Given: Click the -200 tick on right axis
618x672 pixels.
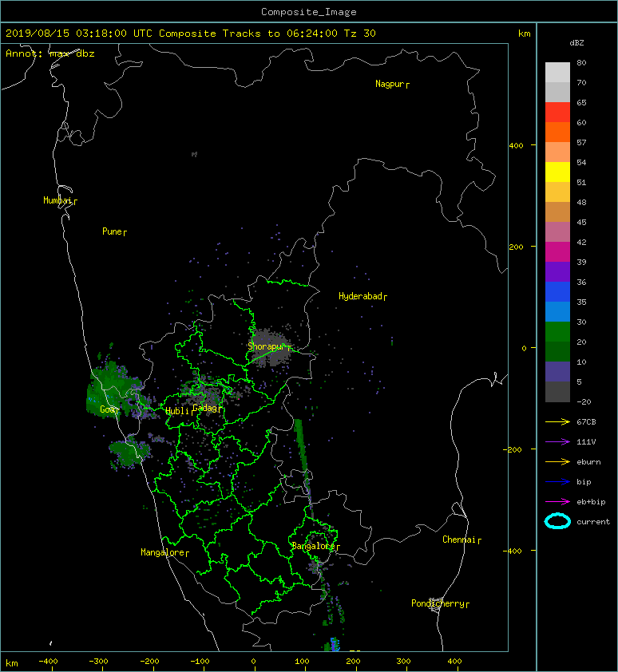Looking at the screenshot, I should pos(512,449).
